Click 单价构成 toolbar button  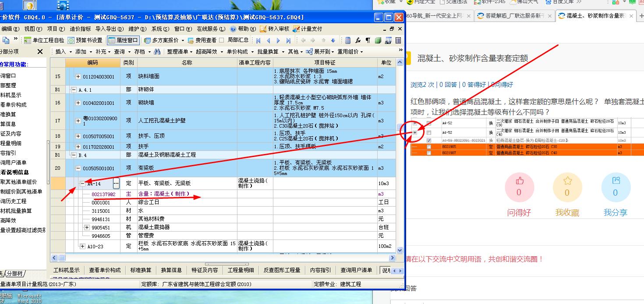tap(240, 51)
